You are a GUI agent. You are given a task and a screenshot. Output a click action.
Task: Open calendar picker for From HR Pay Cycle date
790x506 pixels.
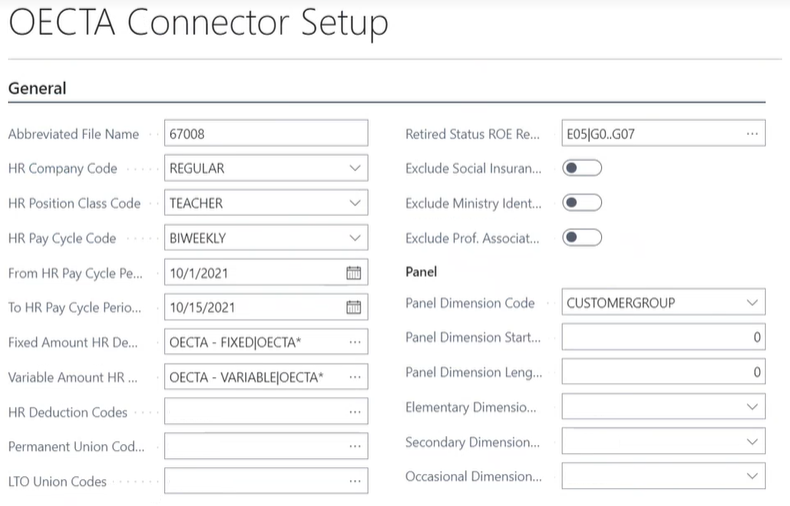pos(354,273)
